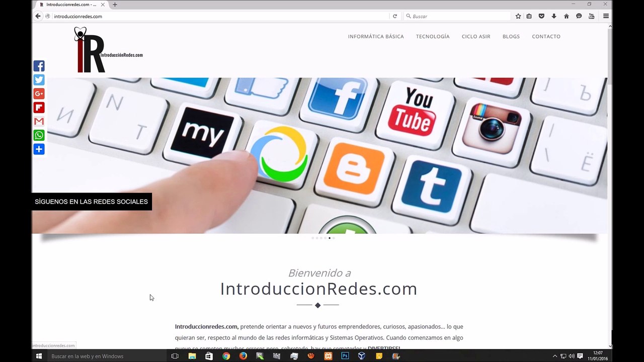The height and width of the screenshot is (362, 644).
Task: Click the Google+ share icon
Action: 39,94
